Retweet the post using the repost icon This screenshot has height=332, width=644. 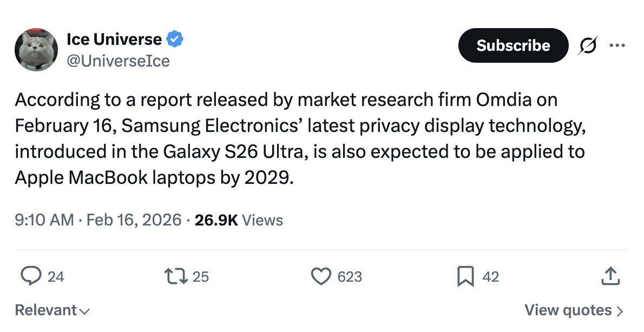[x=175, y=276]
